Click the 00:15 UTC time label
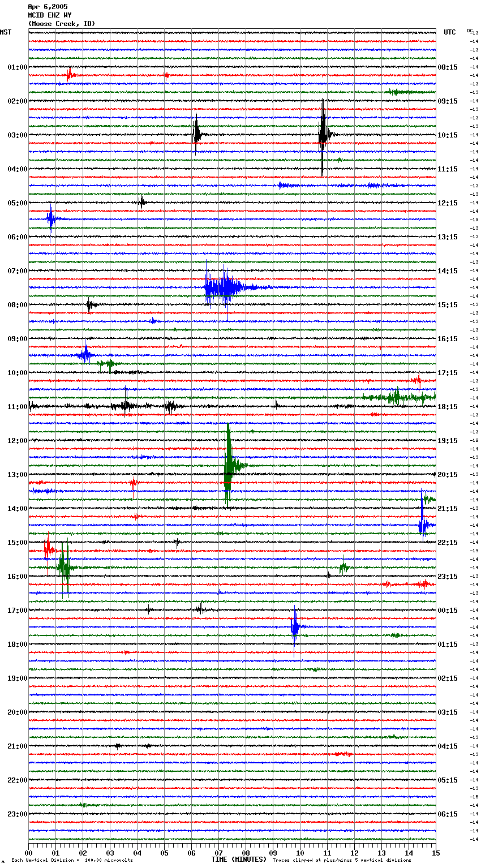 click(x=448, y=611)
